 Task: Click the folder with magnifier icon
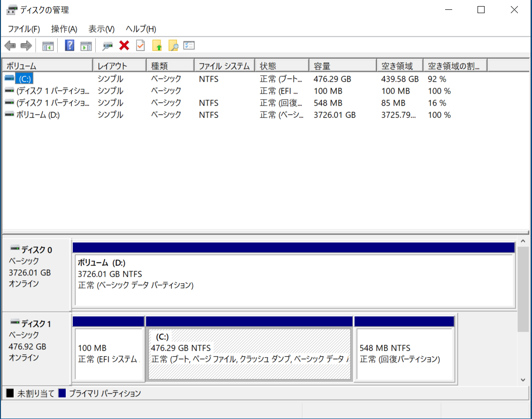click(173, 46)
